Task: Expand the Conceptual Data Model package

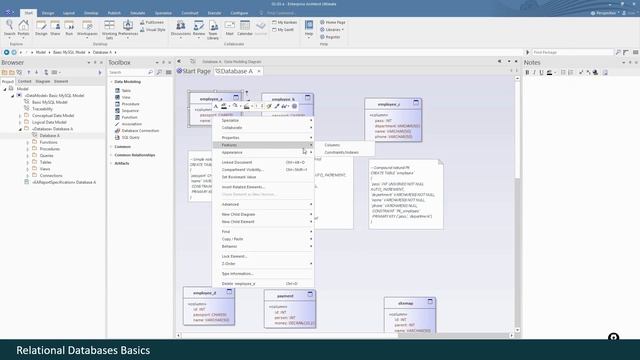Action: click(20, 116)
